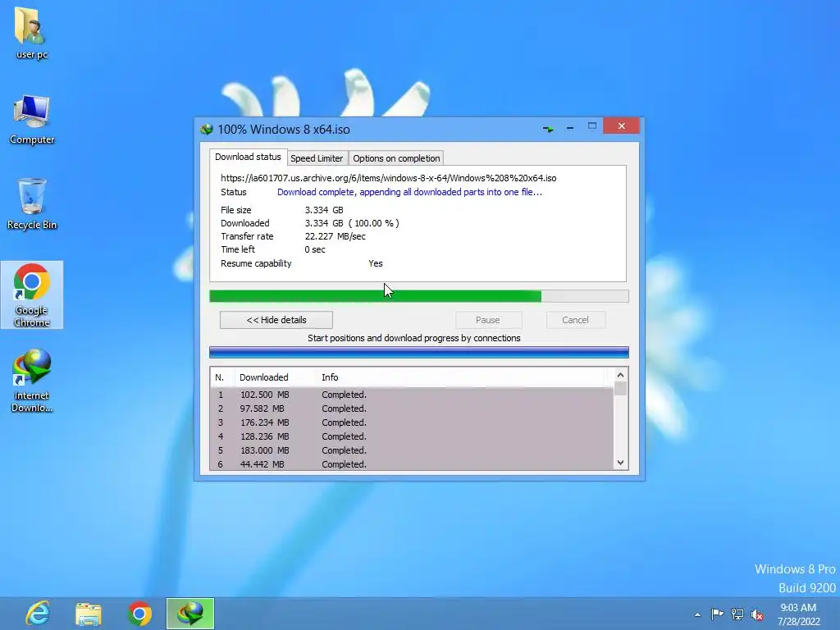Click the connection list scroll down arrow

tap(620, 463)
